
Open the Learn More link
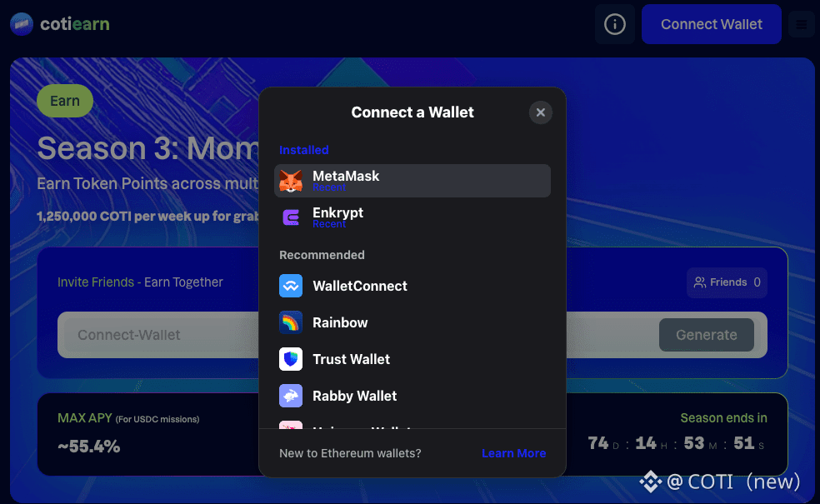click(x=513, y=453)
